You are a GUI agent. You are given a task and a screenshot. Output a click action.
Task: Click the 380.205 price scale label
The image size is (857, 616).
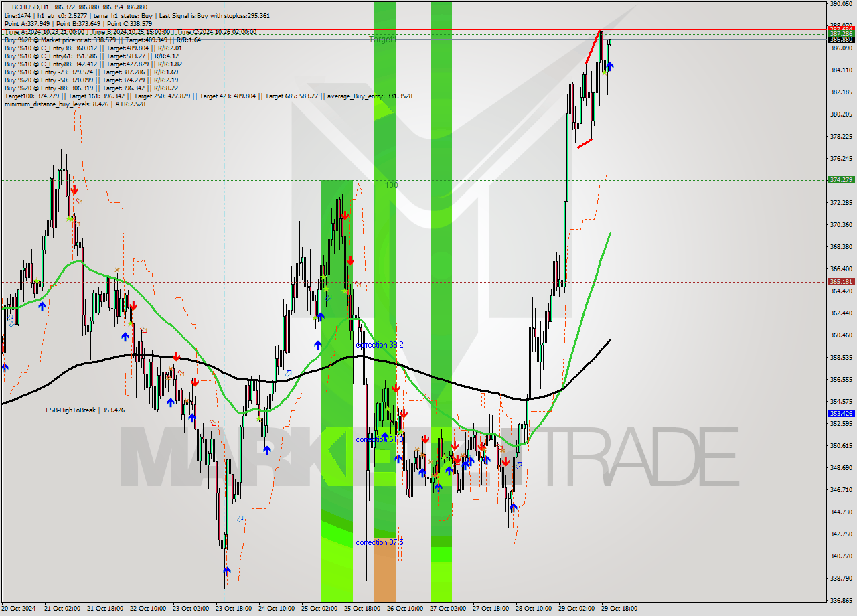coord(841,114)
